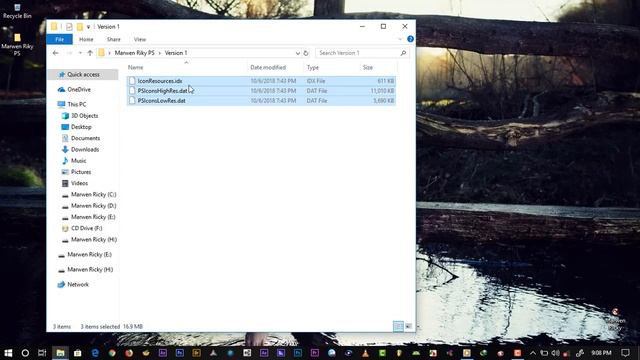Click File Explorer taskbar icon
The width and height of the screenshot is (640, 360).
point(60,353)
